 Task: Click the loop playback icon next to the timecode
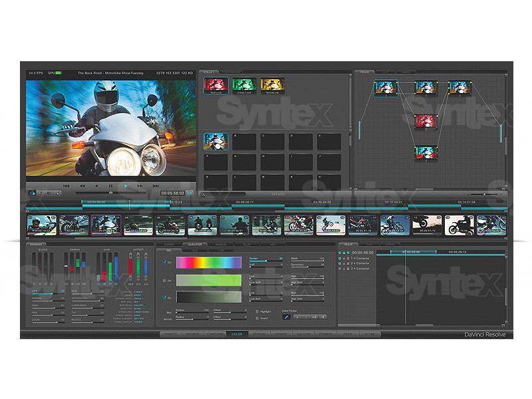[188, 192]
